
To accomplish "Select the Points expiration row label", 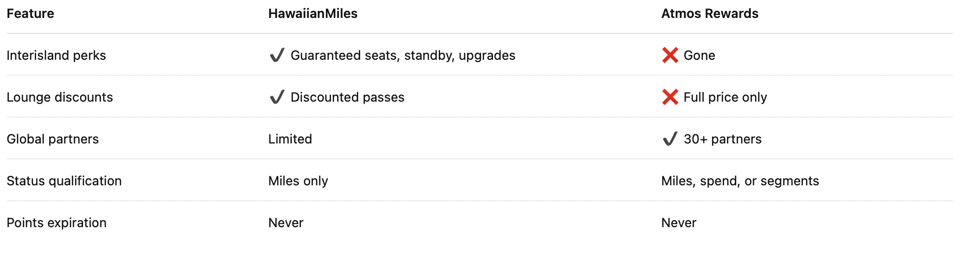I will 57,223.
